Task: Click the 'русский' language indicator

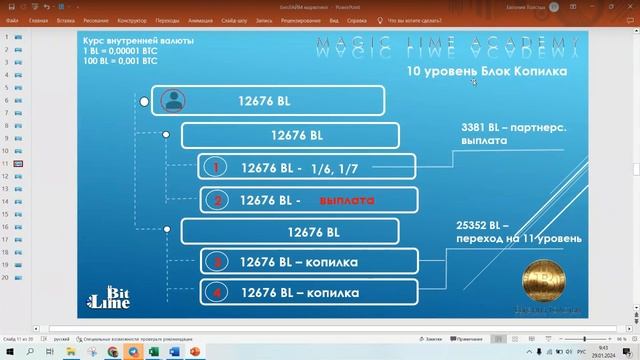Action: pos(62,339)
